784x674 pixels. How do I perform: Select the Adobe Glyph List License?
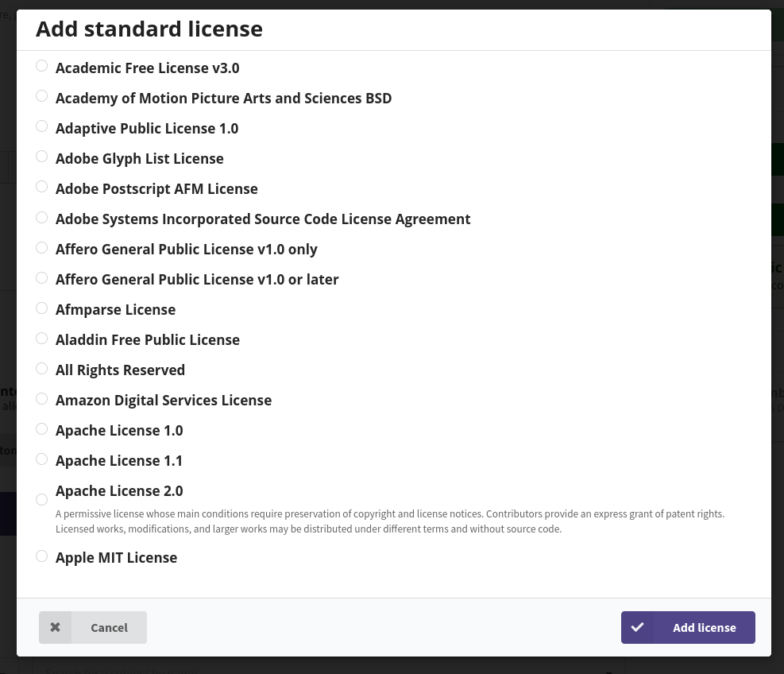[x=41, y=156]
